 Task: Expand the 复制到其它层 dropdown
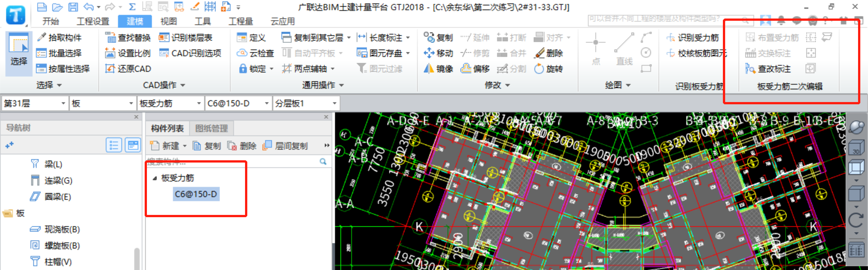pyautogui.click(x=349, y=38)
